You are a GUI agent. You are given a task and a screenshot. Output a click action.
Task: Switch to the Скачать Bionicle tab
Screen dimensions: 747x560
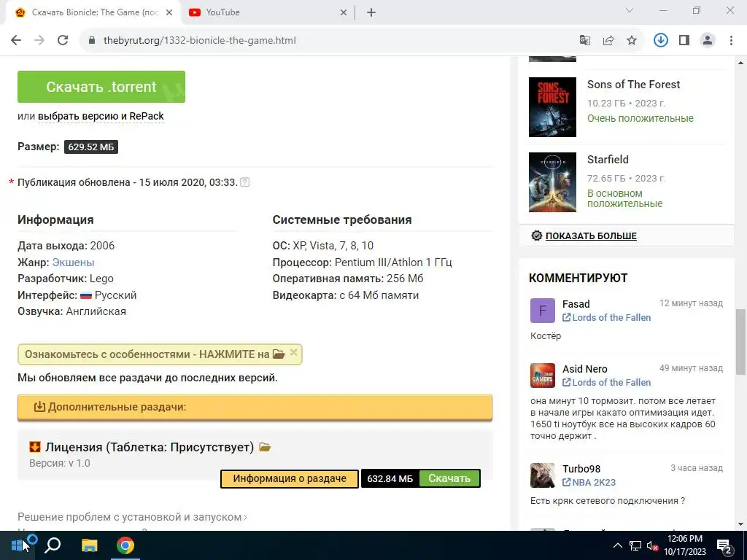[93, 13]
